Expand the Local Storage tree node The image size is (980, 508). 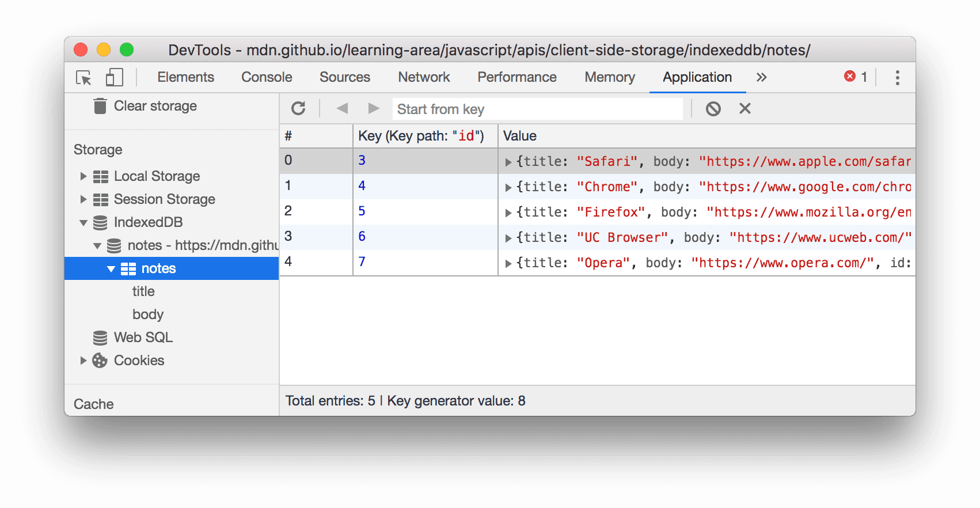(x=83, y=176)
